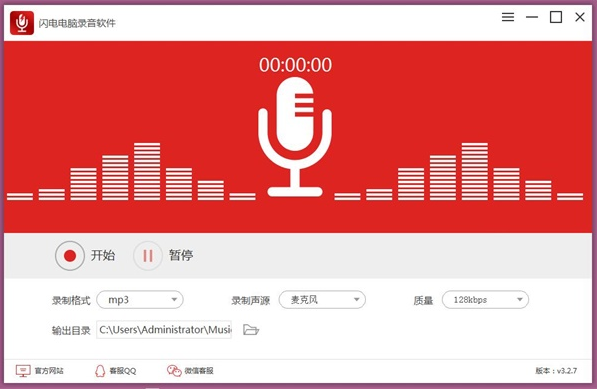Click the large white microphone graphic
The width and height of the screenshot is (597, 390).
click(x=295, y=137)
